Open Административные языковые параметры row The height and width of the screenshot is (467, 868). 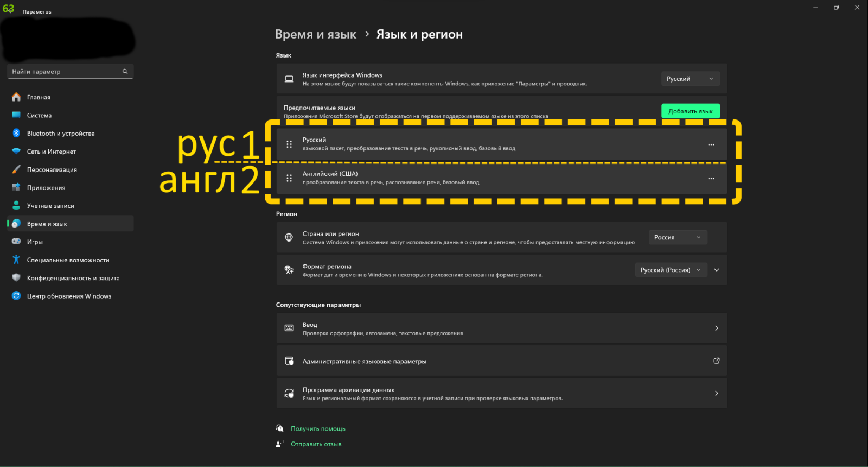[502, 361]
